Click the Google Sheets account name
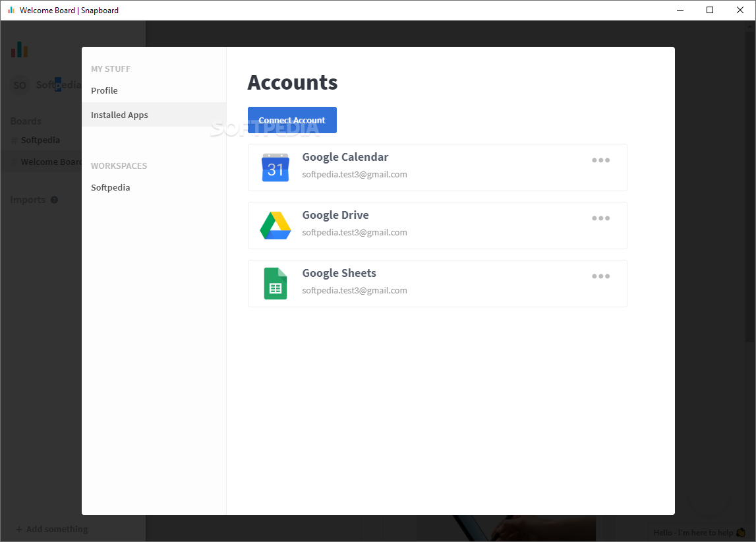756x542 pixels. tap(339, 273)
